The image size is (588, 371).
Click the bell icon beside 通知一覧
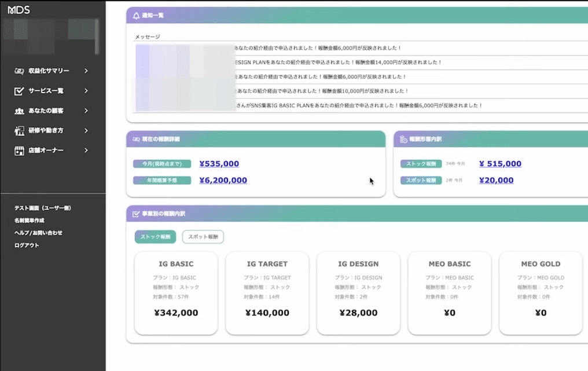(136, 16)
